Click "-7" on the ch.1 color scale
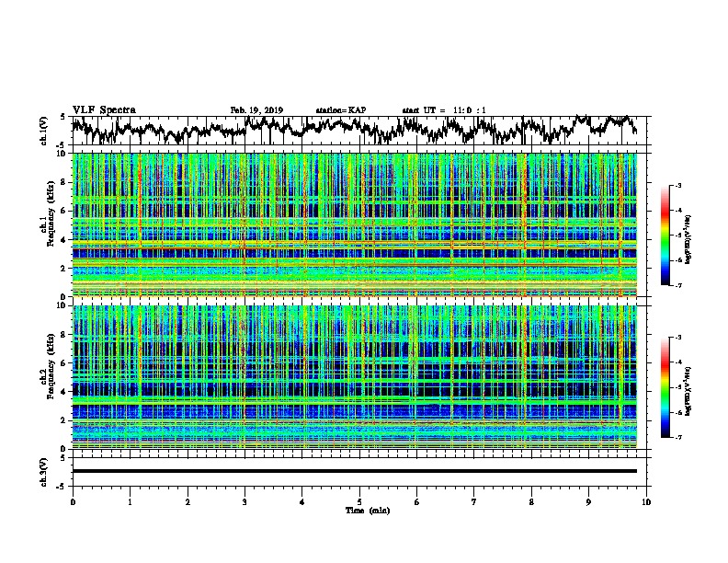 pyautogui.click(x=678, y=285)
